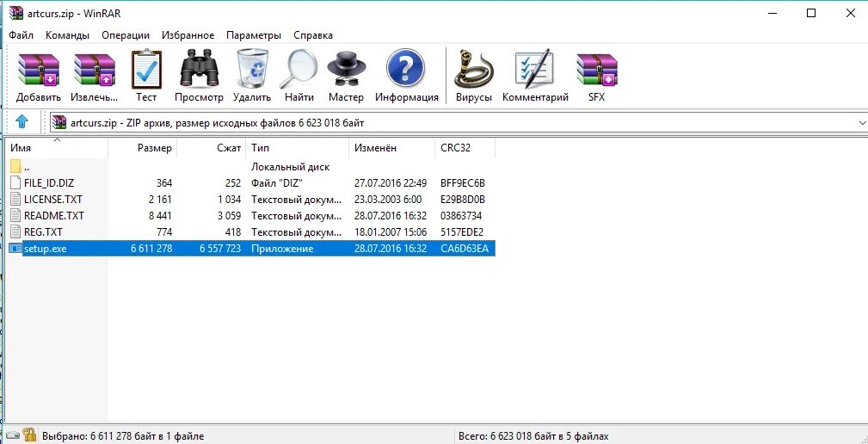868x444 pixels.
Task: Open the Справка menu
Action: click(313, 35)
